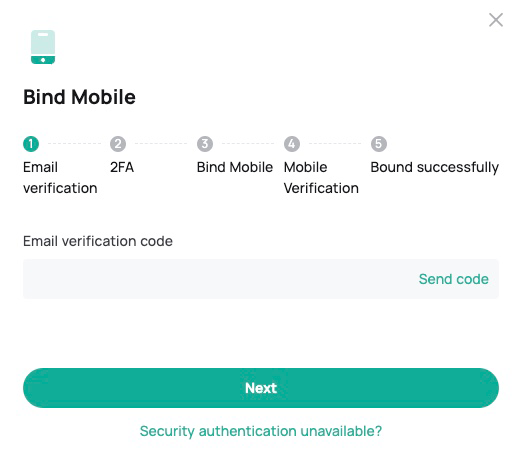Close the Bind Mobile dialog
The image size is (526, 459).
[496, 20]
